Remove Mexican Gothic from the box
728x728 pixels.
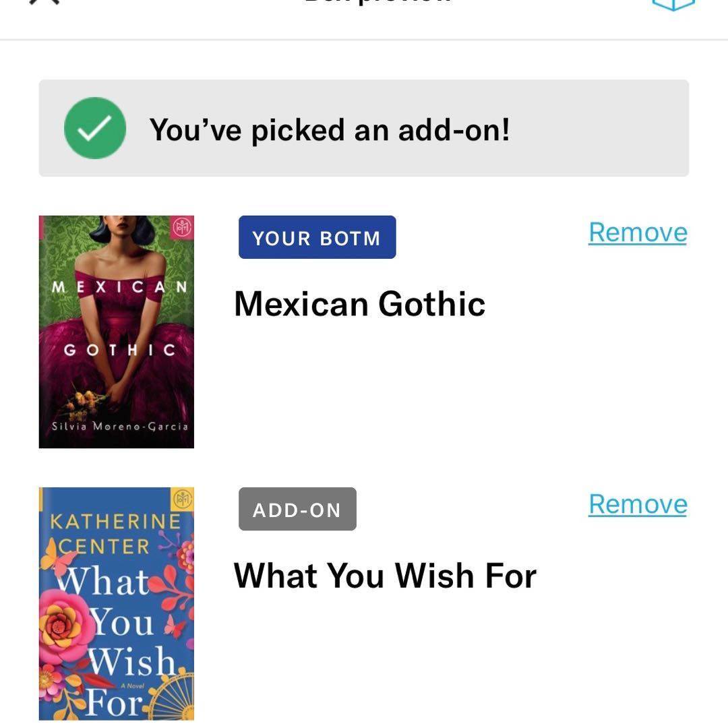637,233
